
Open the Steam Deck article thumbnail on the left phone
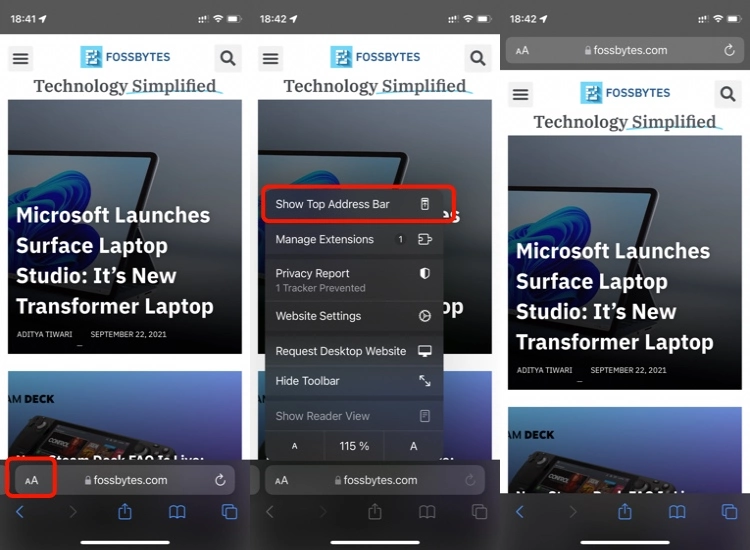pos(125,415)
